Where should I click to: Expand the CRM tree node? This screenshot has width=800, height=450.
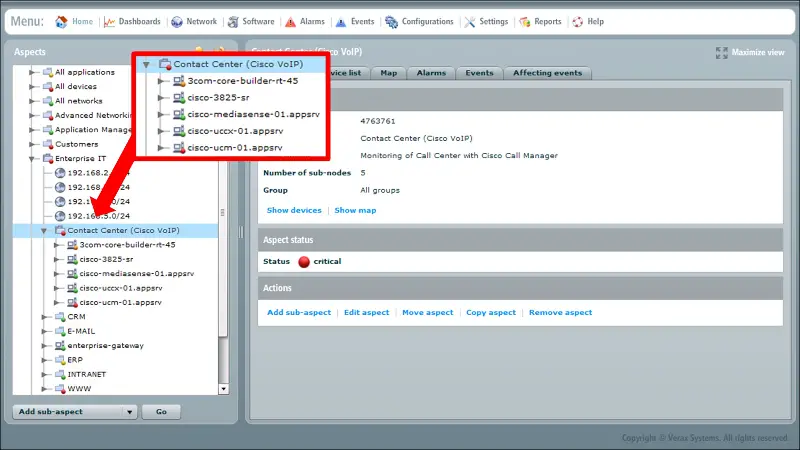[x=45, y=317]
